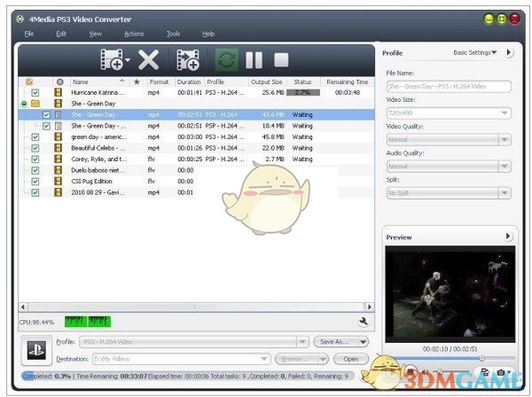Viewport: 532px width, 397px height.
Task: Open the Actions menu
Action: pos(134,34)
